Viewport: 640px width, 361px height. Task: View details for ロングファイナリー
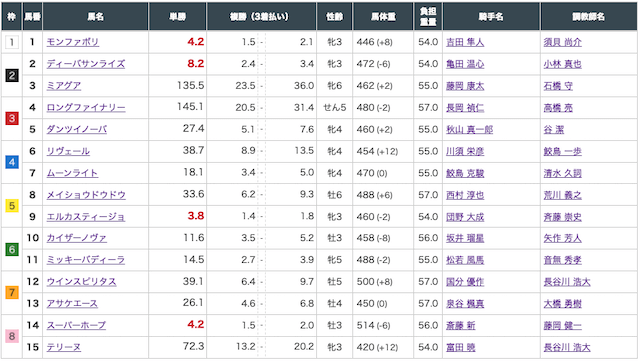point(86,108)
